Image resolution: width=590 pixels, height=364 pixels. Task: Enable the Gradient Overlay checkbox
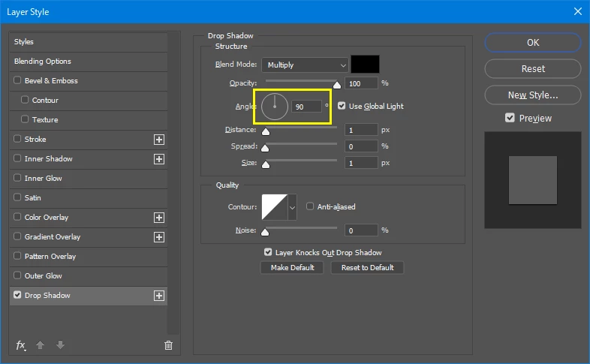(17, 236)
